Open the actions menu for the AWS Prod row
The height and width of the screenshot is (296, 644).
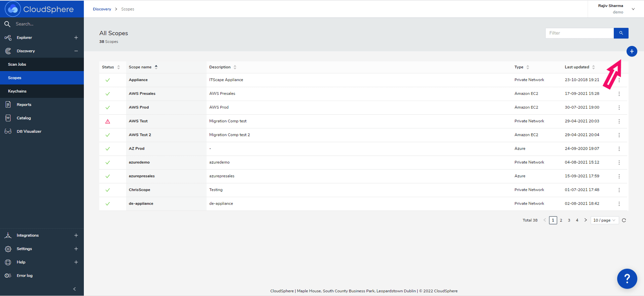click(x=619, y=108)
